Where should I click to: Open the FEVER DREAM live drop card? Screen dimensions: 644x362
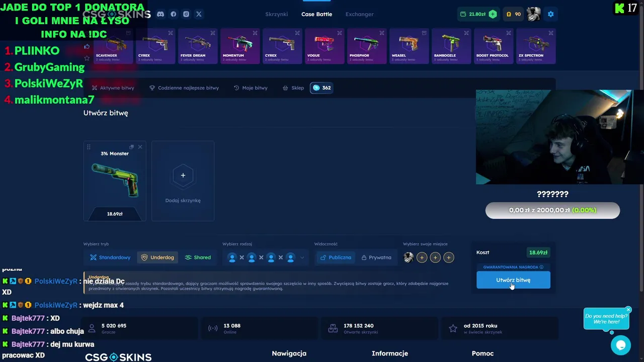[198, 46]
